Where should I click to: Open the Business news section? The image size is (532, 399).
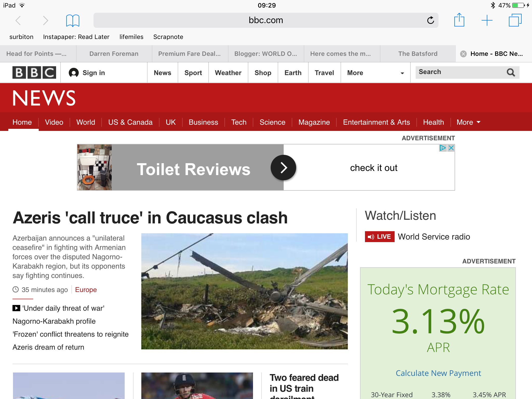click(203, 122)
